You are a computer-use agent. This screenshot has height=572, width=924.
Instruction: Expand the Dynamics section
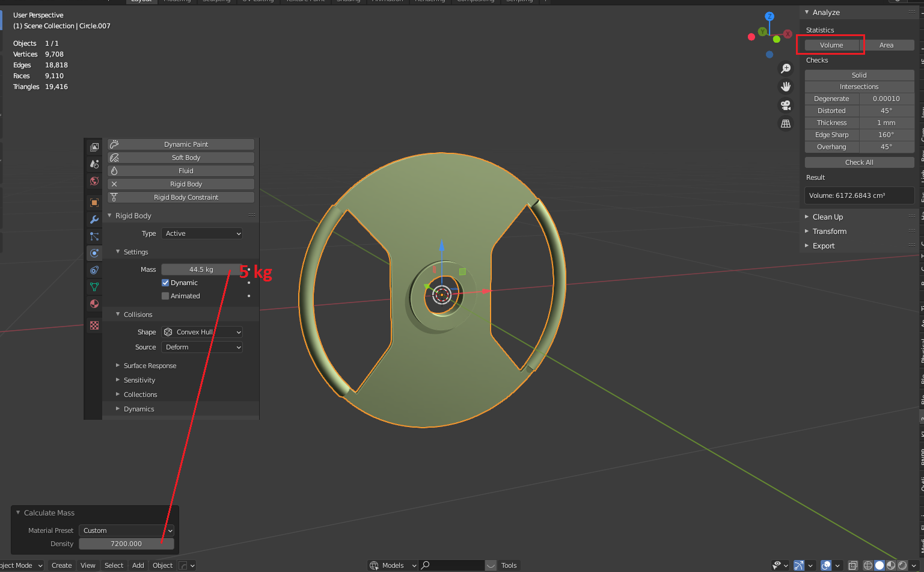click(x=139, y=409)
